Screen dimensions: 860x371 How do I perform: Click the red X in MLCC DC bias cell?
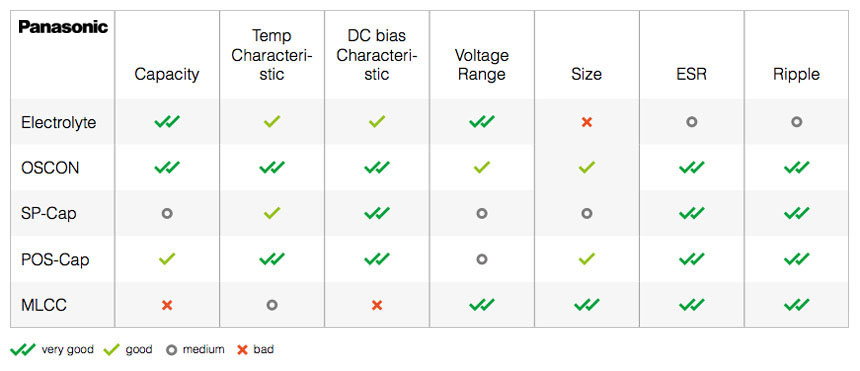pos(377,305)
